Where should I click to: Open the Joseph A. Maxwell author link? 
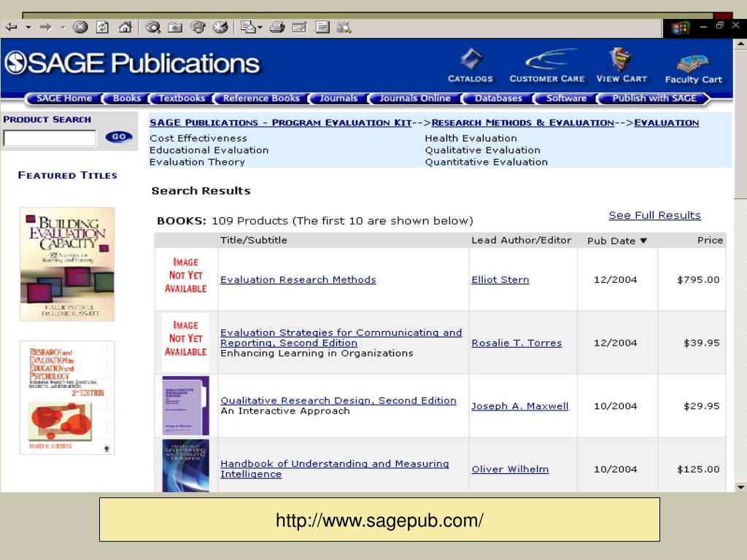coord(519,405)
